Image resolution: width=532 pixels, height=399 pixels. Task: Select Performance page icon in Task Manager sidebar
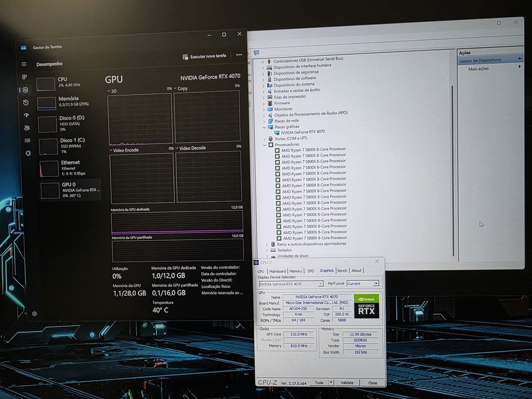coord(25,90)
